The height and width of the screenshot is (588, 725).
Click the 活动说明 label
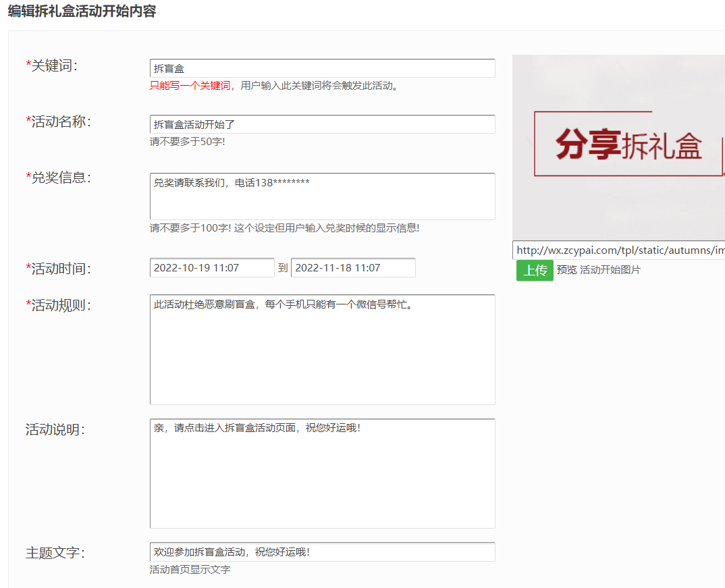pyautogui.click(x=55, y=429)
